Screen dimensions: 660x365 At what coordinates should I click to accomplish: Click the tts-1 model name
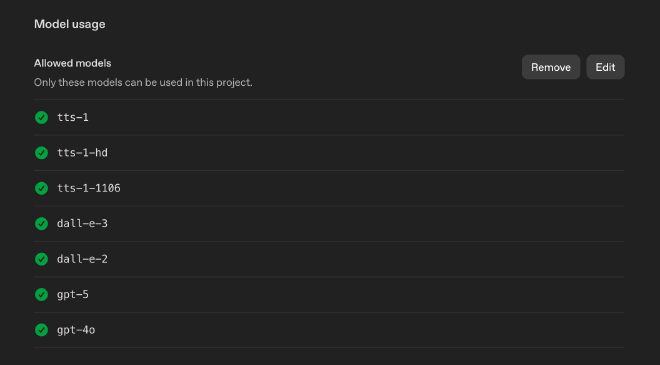(73, 117)
